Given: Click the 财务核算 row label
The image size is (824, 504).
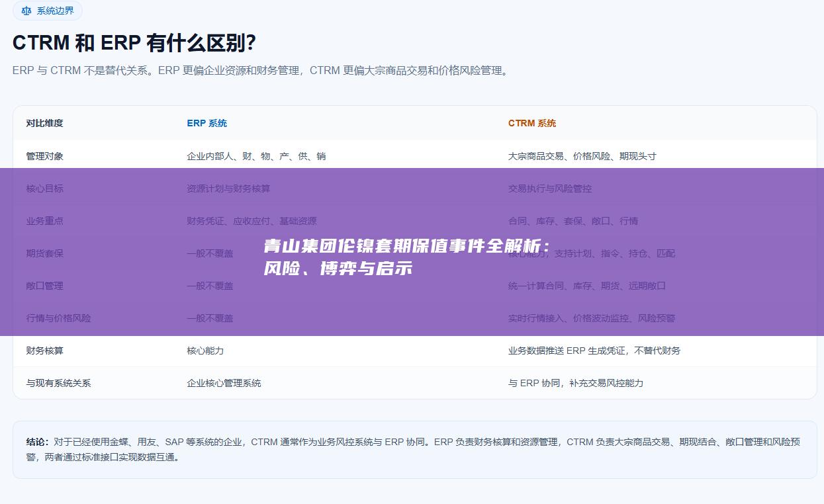Looking at the screenshot, I should click(45, 351).
